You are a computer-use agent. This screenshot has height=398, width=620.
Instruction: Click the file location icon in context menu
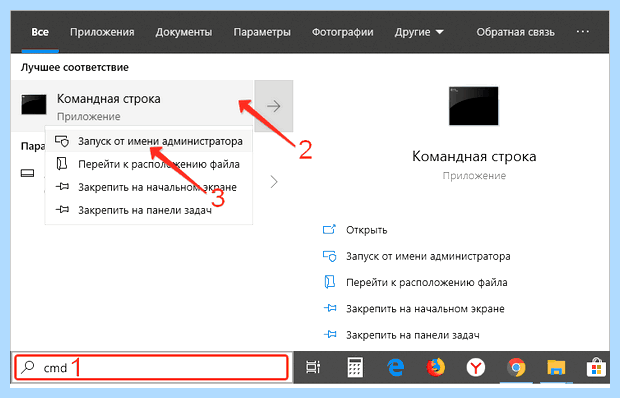coord(62,164)
